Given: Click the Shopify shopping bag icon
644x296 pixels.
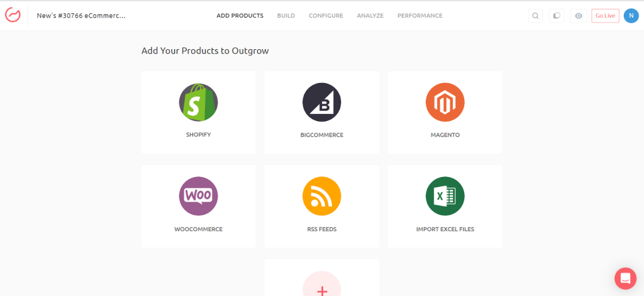Looking at the screenshot, I should point(198,102).
